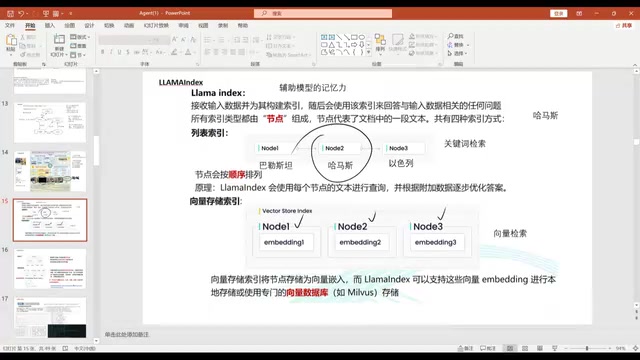Image resolution: width=640 pixels, height=360 pixels.
Task: Save the presentation using the quick access icon
Action: click(x=10, y=13)
